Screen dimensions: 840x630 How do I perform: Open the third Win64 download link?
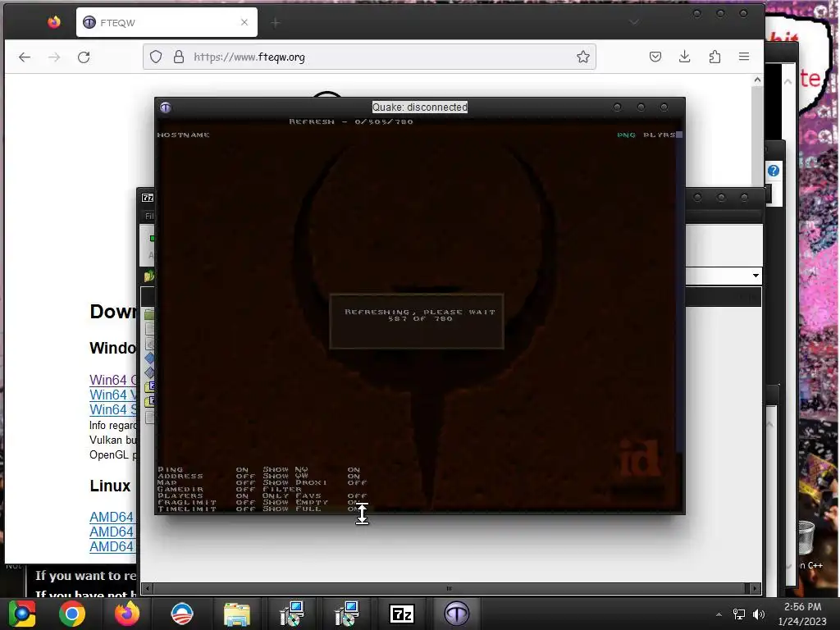click(113, 409)
